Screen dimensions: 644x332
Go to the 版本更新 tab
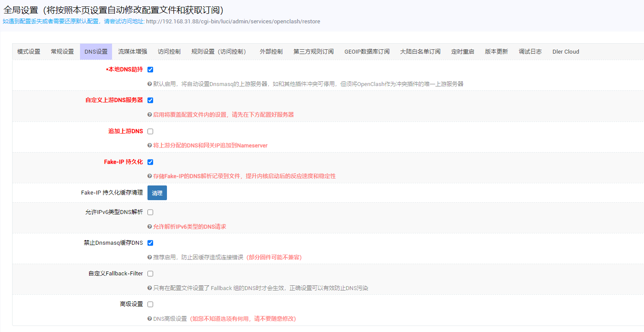pyautogui.click(x=496, y=51)
